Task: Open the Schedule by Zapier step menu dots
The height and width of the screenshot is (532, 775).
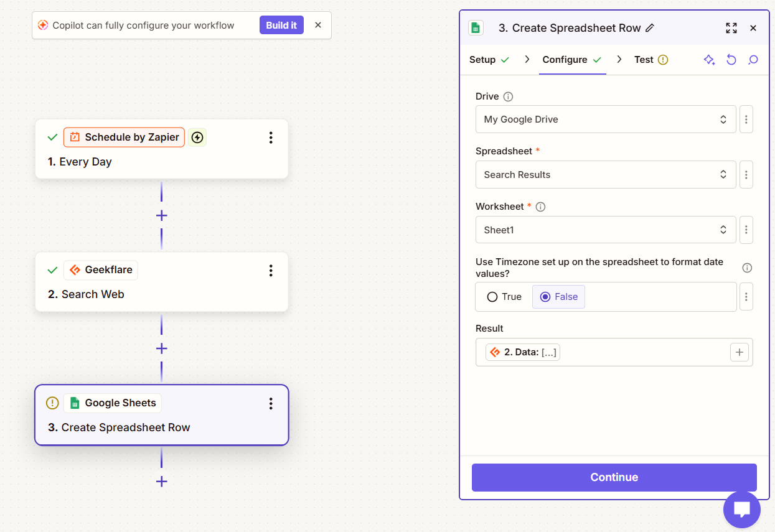Action: click(x=271, y=138)
